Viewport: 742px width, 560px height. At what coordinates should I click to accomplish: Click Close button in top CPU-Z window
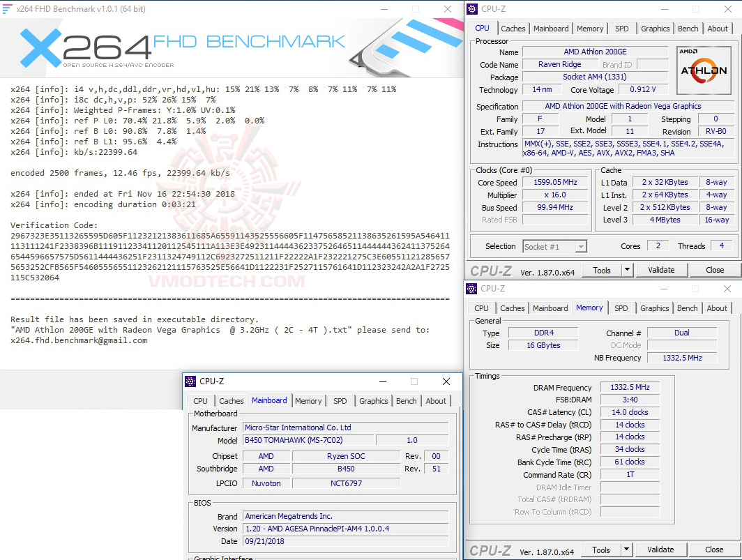coord(715,270)
